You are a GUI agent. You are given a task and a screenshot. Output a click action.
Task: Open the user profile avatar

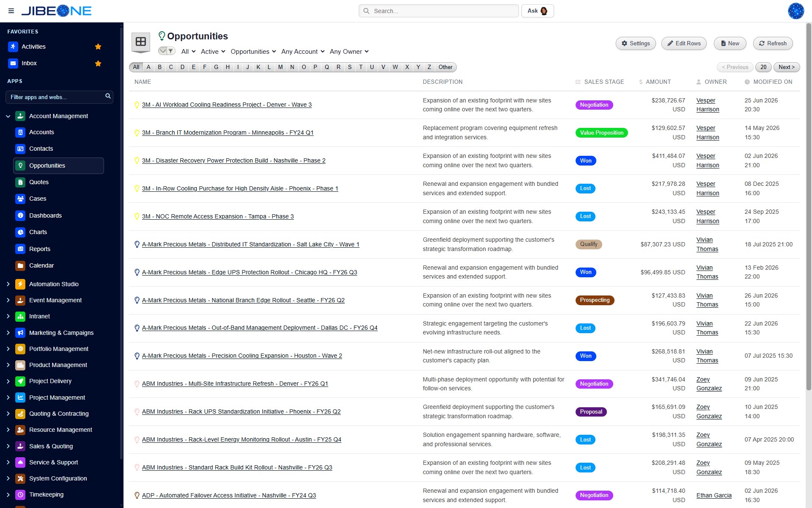tap(796, 11)
